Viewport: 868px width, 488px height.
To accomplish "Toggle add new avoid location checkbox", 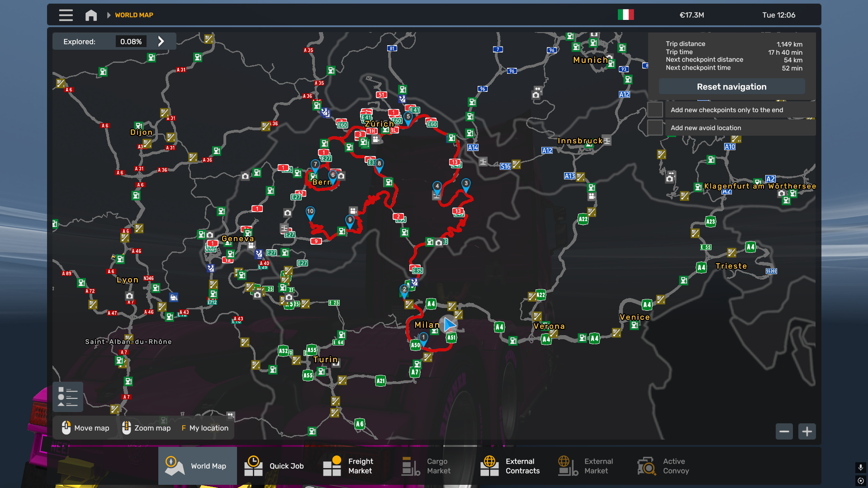I will 655,128.
